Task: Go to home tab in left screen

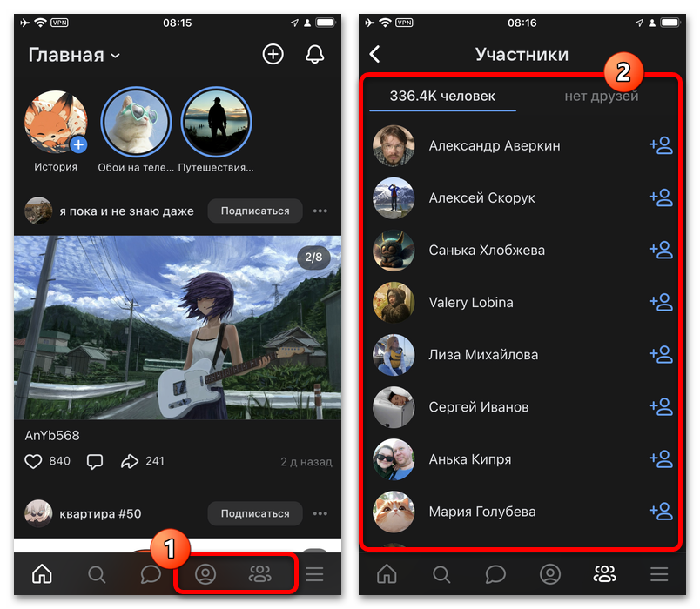Action: coord(42,573)
